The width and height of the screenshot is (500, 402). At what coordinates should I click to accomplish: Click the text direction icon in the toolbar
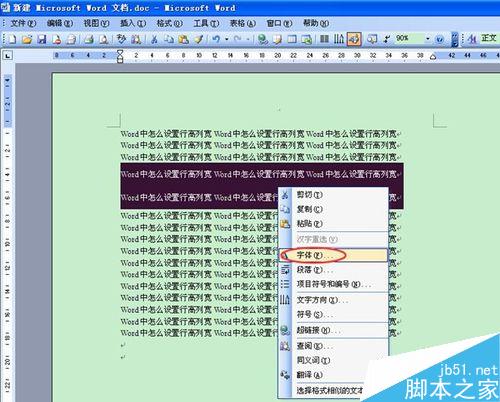coord(339,39)
